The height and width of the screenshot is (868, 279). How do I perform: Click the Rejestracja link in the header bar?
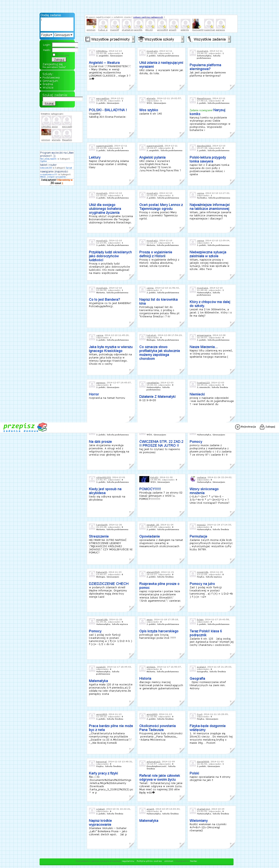[248, 427]
